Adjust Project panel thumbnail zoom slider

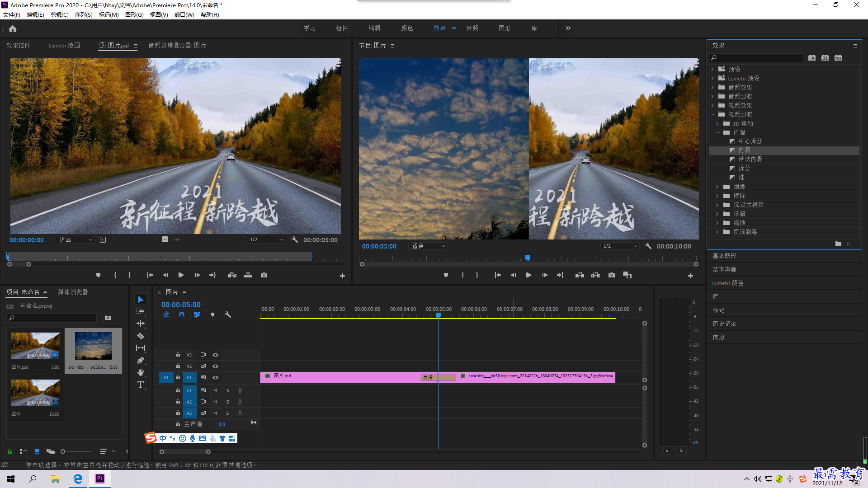point(63,451)
